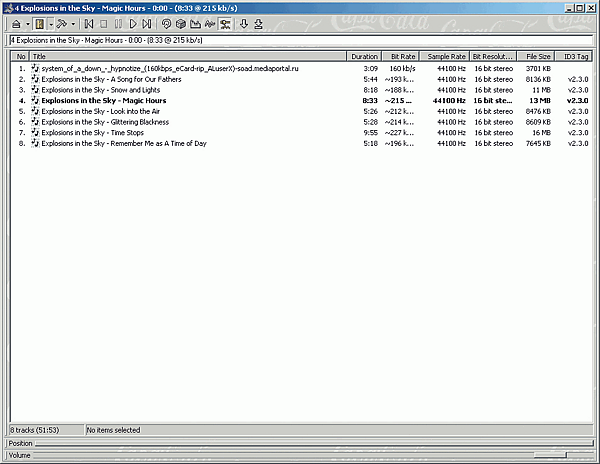Click the ~227 k... bit rate cell
Viewport: 600px width, 464px height.
click(x=399, y=133)
